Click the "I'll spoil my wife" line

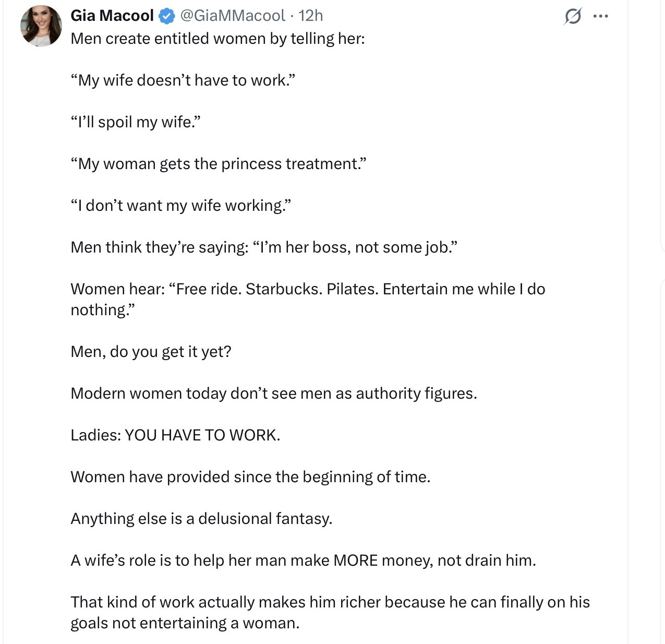coord(136,122)
